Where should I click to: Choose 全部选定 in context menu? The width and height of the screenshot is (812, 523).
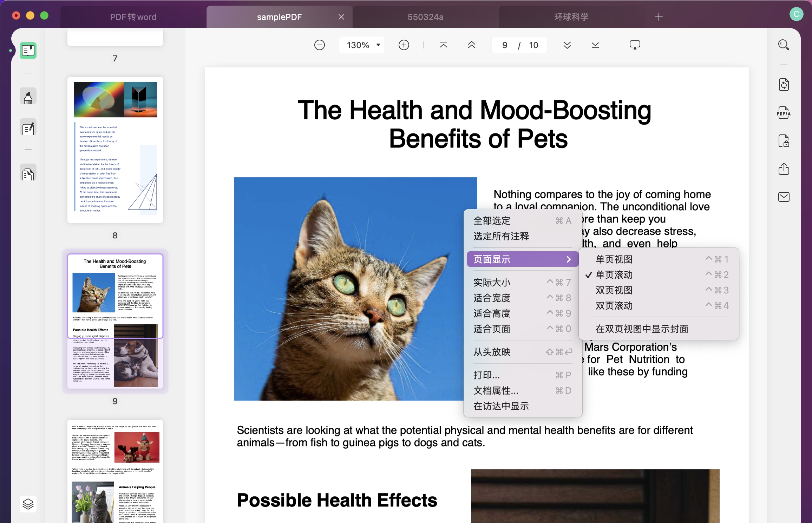523,220
